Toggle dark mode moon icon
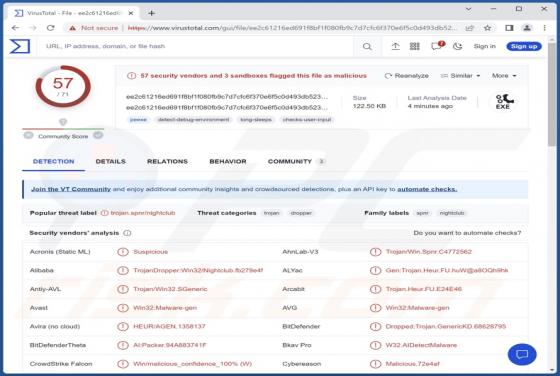Screen dimensions: 560x376 tap(458, 46)
